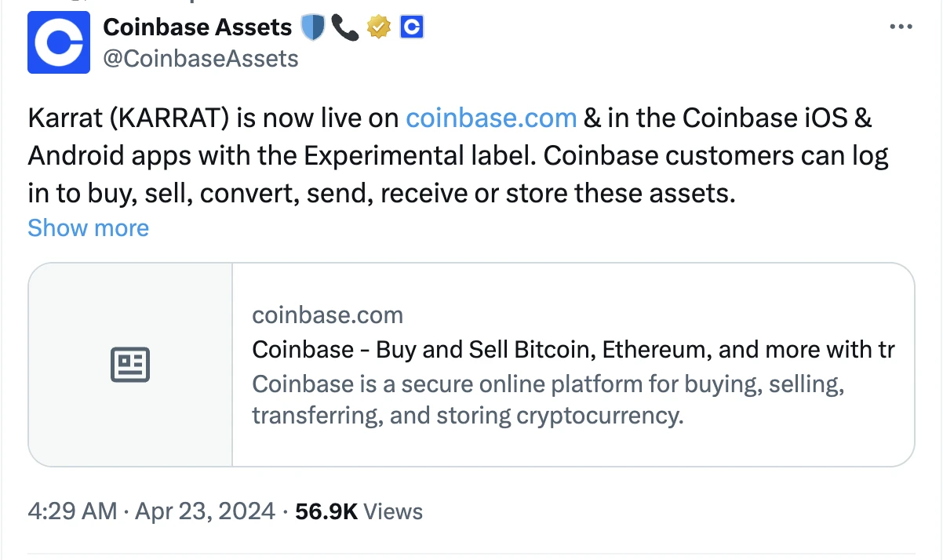Image resolution: width=943 pixels, height=560 pixels.
Task: Open the coinbase.com domain in preview card
Action: 327,315
